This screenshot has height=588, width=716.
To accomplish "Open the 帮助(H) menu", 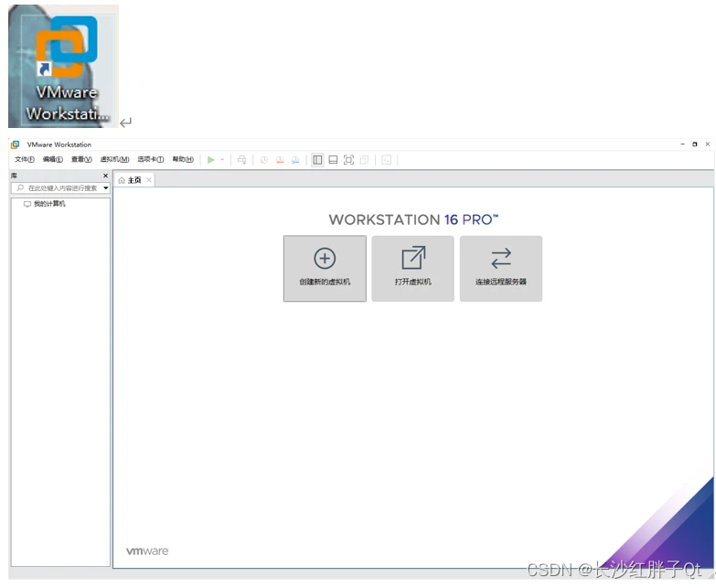I will click(183, 159).
